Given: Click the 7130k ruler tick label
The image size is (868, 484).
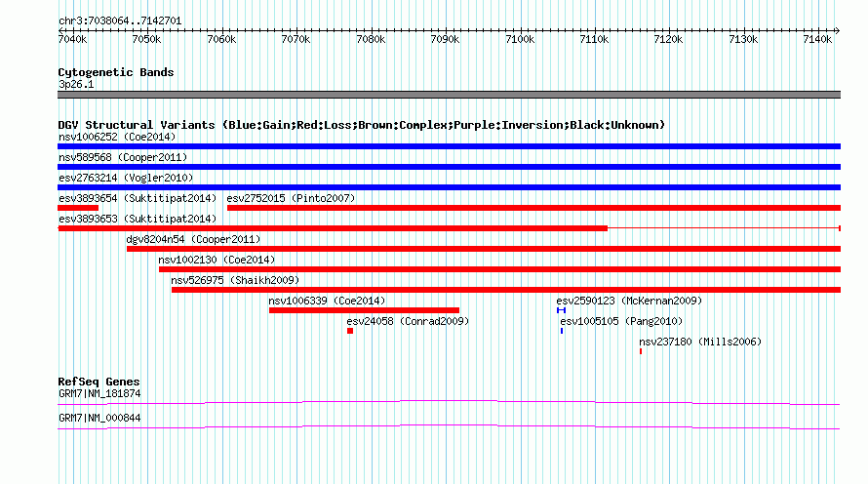Looking at the screenshot, I should click(x=743, y=39).
